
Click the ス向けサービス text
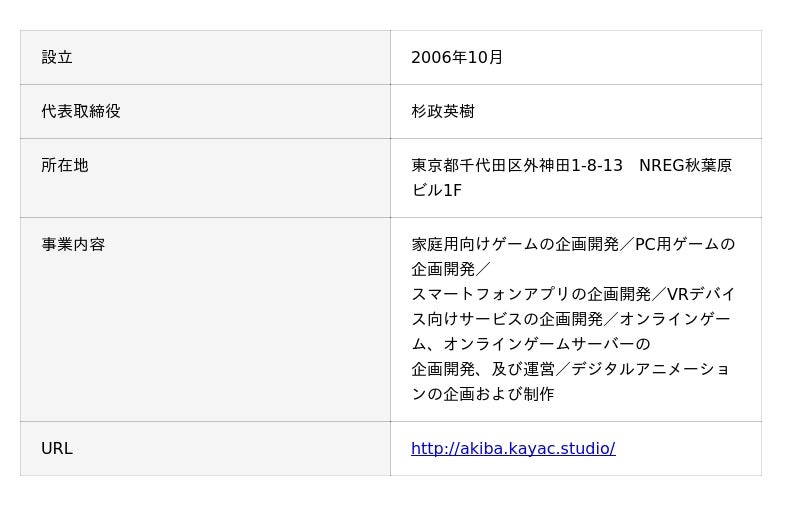467,319
